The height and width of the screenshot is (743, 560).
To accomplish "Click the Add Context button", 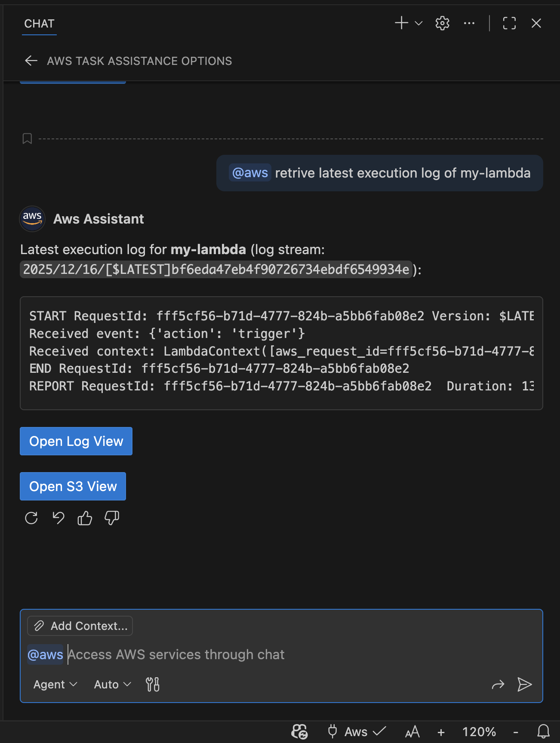I will click(80, 626).
